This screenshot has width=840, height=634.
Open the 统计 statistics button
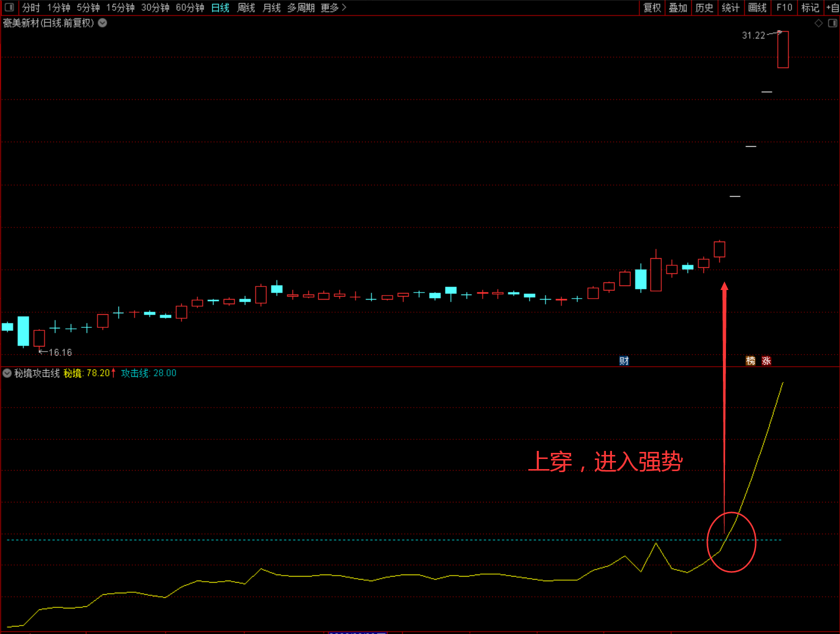click(731, 8)
